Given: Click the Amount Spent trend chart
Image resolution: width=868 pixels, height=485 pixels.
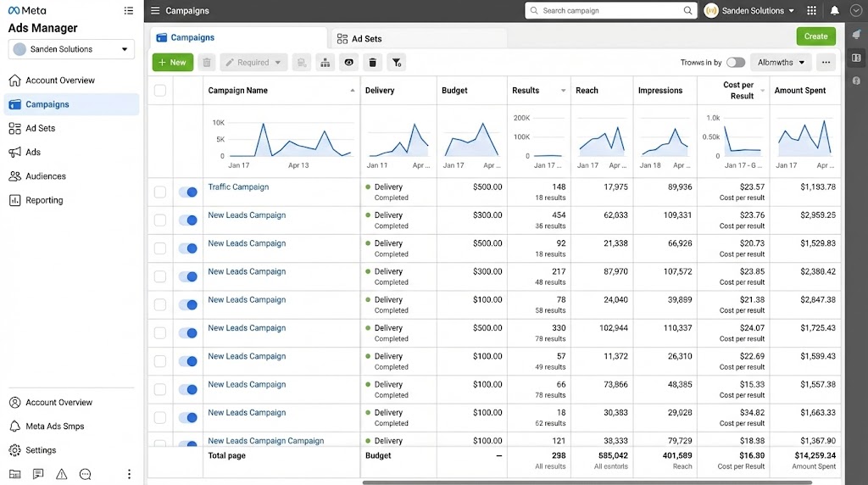Looking at the screenshot, I should tap(805, 142).
